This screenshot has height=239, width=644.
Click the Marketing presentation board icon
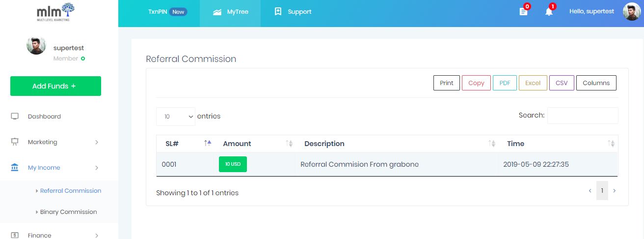tap(15, 142)
